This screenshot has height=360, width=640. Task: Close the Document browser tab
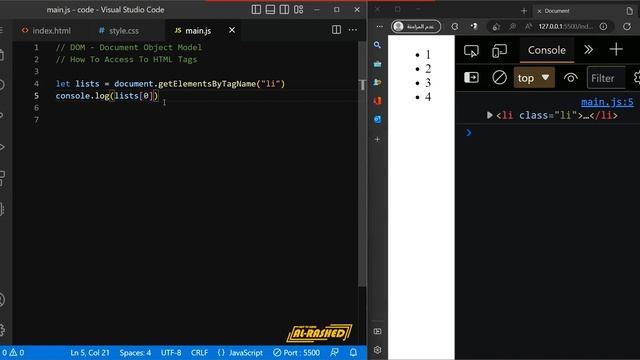[x=539, y=11]
